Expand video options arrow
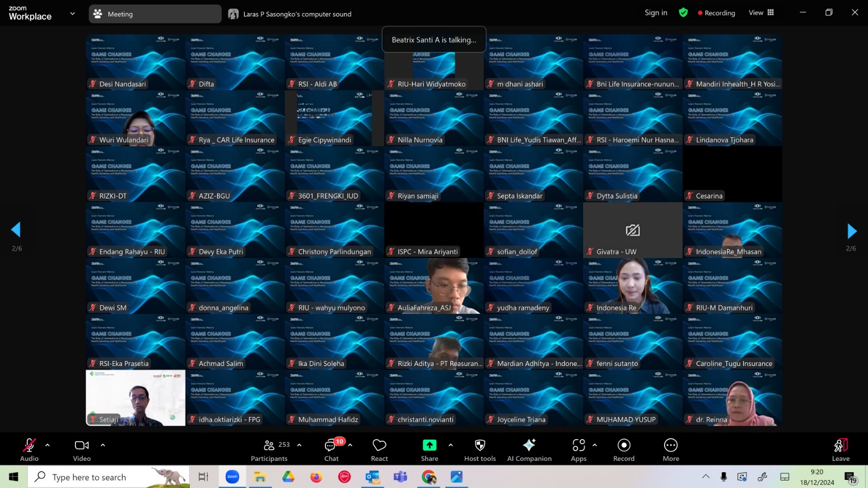This screenshot has height=488, width=868. click(x=103, y=445)
